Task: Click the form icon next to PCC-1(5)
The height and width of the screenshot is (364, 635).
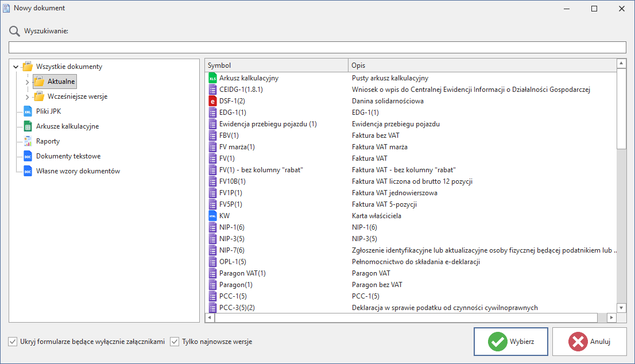Action: [x=212, y=296]
